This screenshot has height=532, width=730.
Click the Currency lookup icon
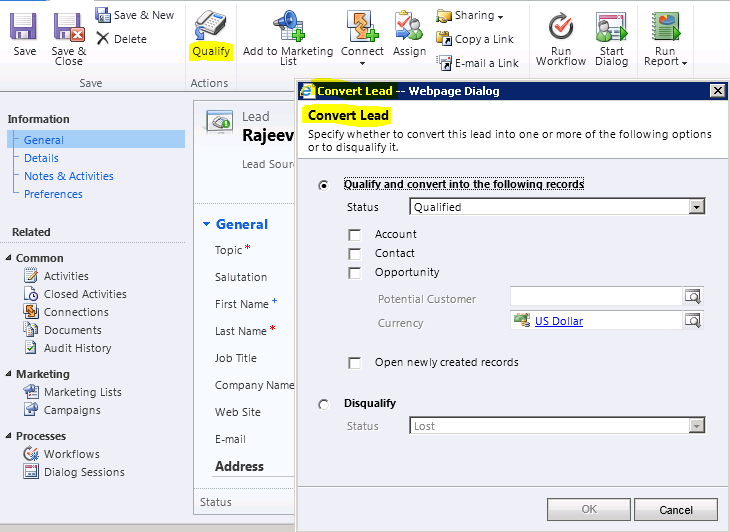tap(693, 321)
